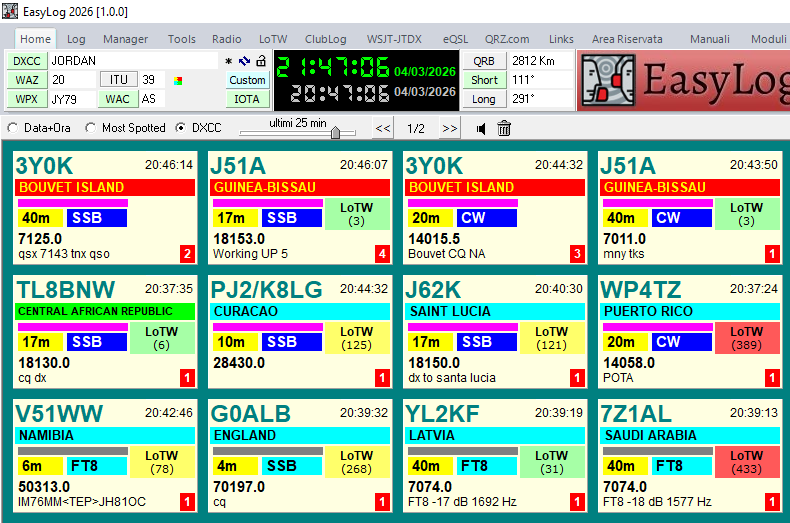
Task: Select the 3Y0K spot at 20:46:14
Action: [x=105, y=208]
